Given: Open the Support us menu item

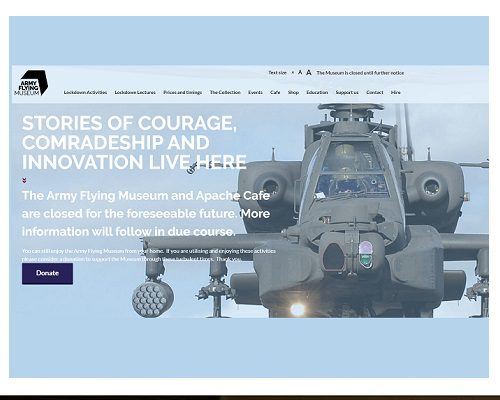Looking at the screenshot, I should coord(347,92).
